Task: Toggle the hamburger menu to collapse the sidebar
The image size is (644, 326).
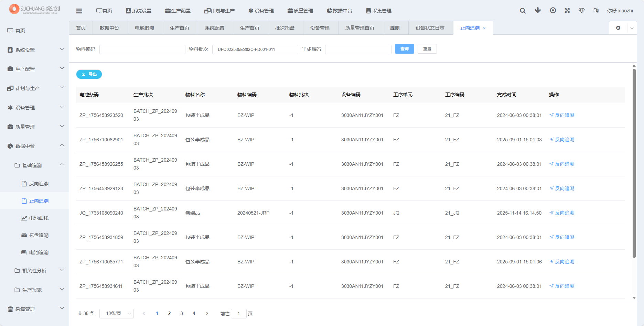Action: click(x=79, y=11)
